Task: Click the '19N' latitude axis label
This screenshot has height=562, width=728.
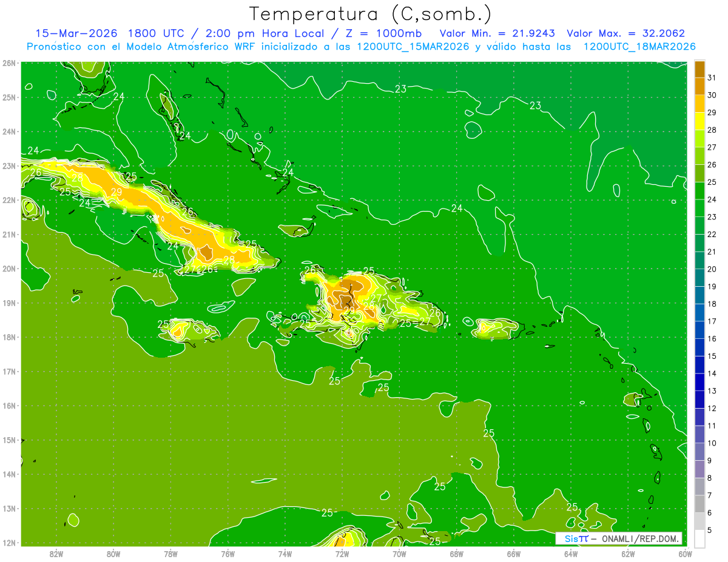Action: click(9, 303)
